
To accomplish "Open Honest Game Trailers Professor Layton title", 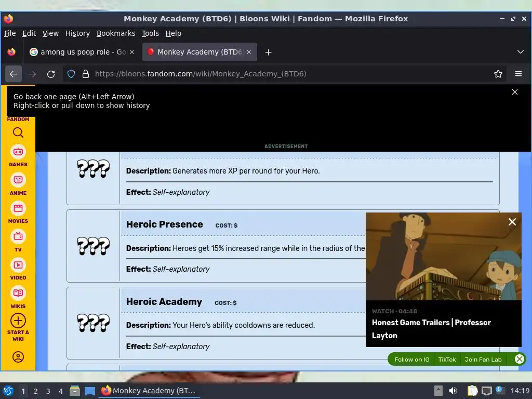I will tap(431, 329).
